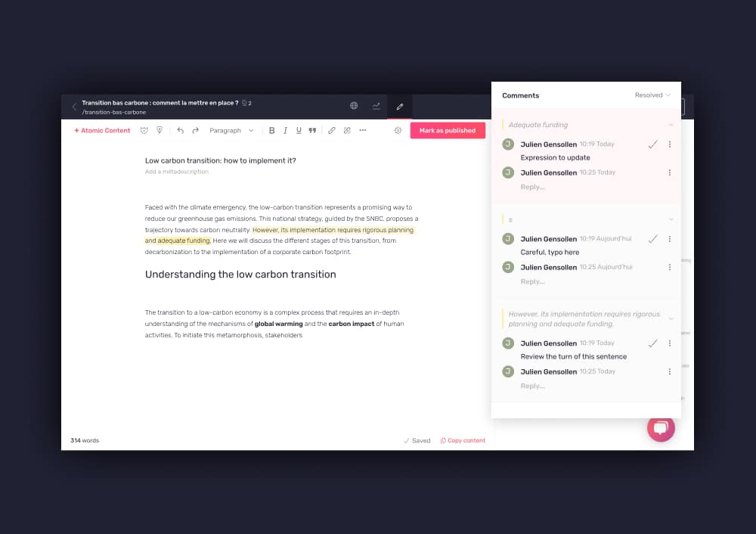Collapse the 's' typo comment thread

(671, 219)
